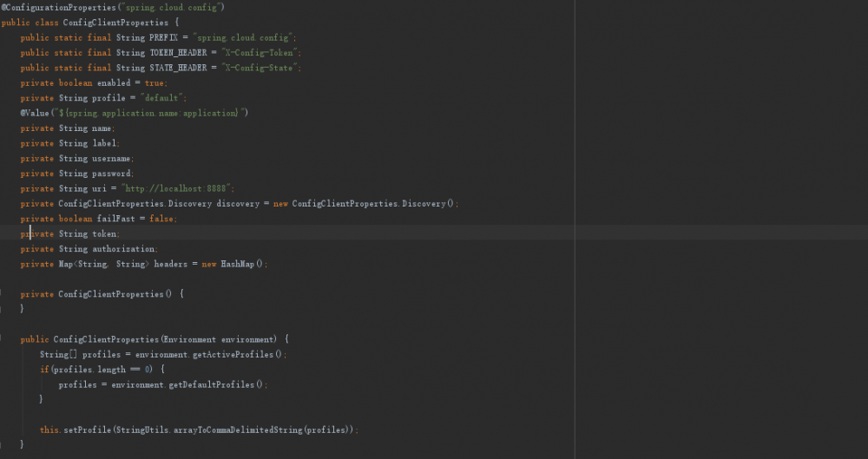
Task: Click the 'name' field declaration
Action: click(x=68, y=128)
